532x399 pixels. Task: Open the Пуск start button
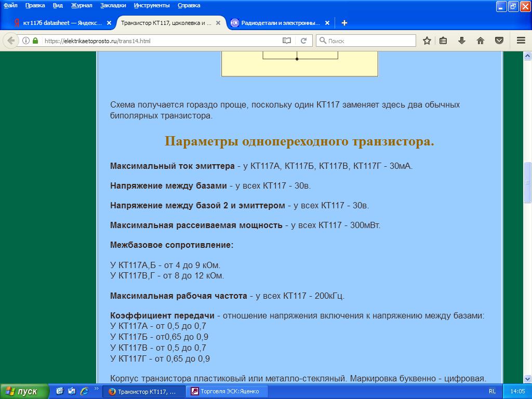(x=24, y=391)
